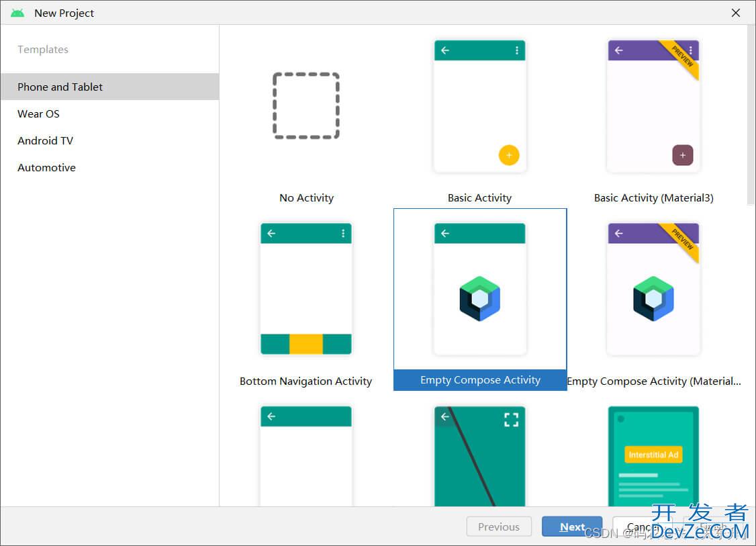Screen dimensions: 756x546
Task: Select Phone and Tablet templates category
Action: (109, 87)
